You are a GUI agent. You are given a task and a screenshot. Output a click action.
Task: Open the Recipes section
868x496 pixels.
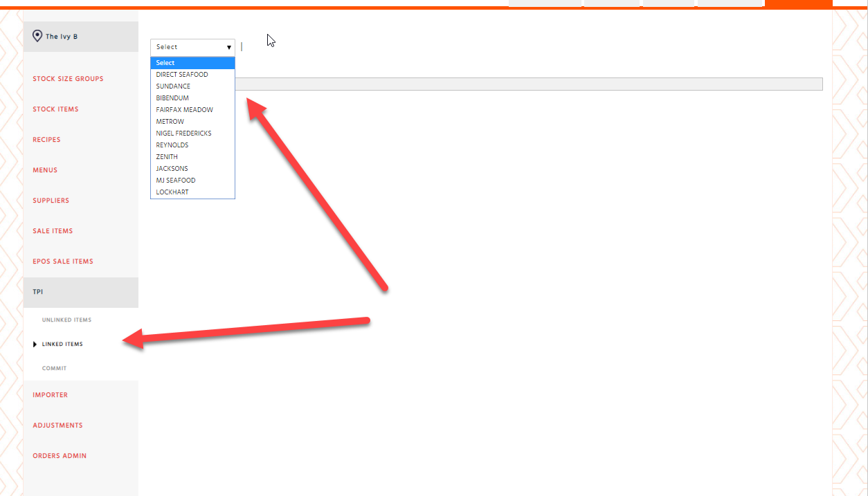pos(46,140)
